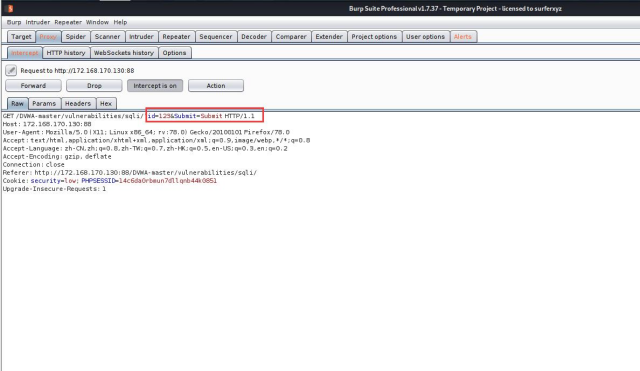Select the Proxy tab
The height and width of the screenshot is (371, 640).
[48, 37]
